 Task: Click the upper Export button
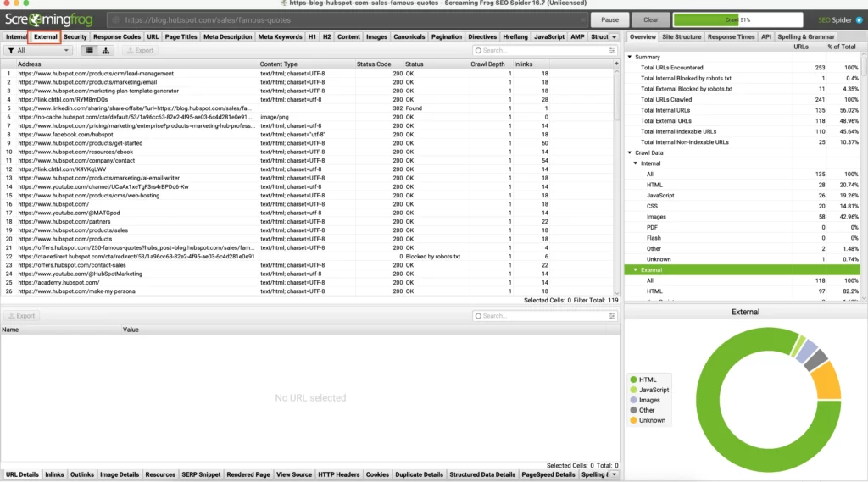(140, 50)
